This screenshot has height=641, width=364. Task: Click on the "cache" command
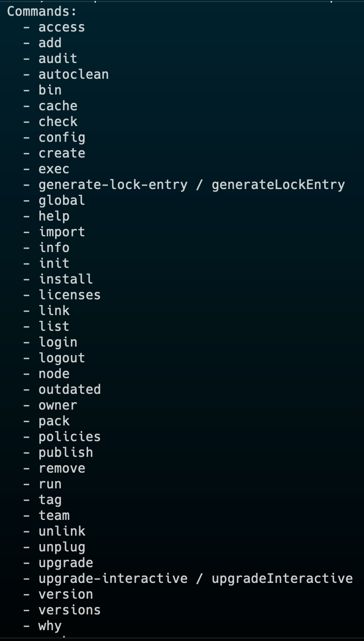coord(58,106)
